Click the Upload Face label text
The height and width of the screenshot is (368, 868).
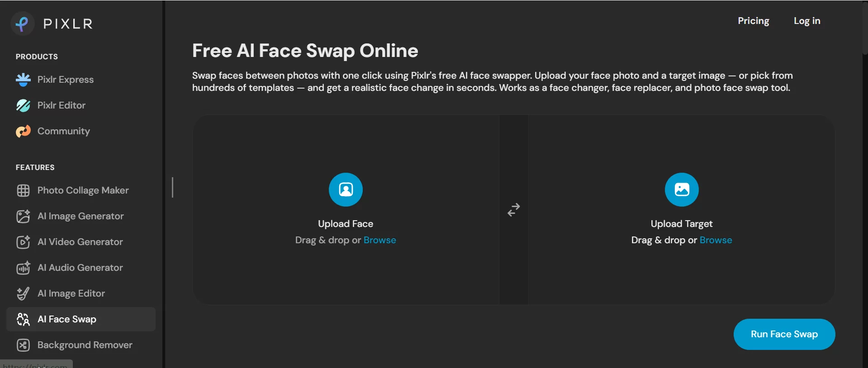346,224
